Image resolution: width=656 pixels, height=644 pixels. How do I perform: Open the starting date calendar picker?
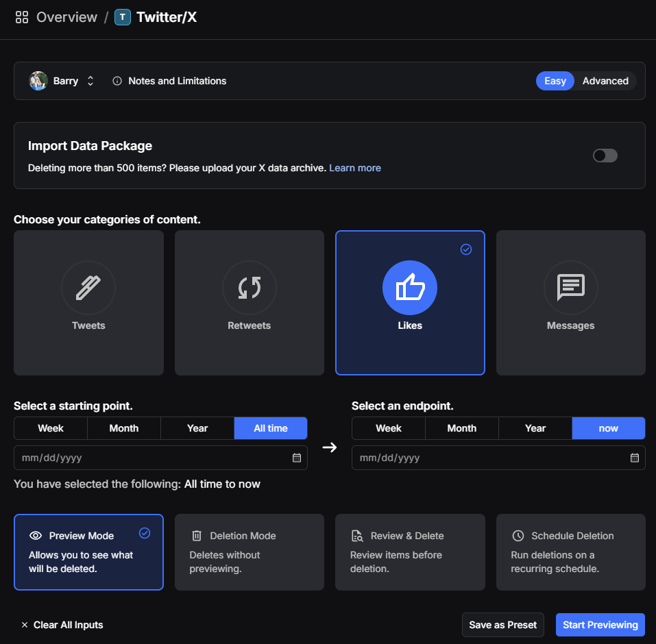click(x=297, y=458)
